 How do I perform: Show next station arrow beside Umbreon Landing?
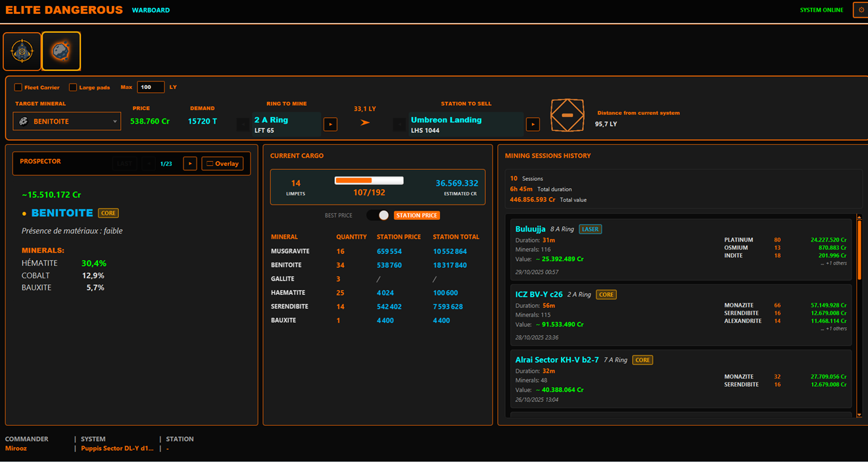(533, 124)
